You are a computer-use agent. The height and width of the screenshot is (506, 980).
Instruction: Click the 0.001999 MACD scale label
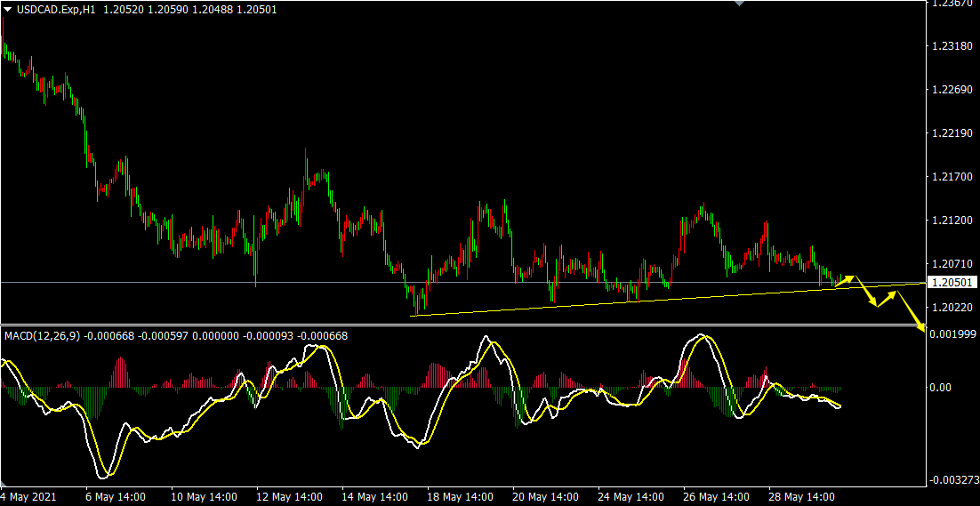click(x=952, y=333)
